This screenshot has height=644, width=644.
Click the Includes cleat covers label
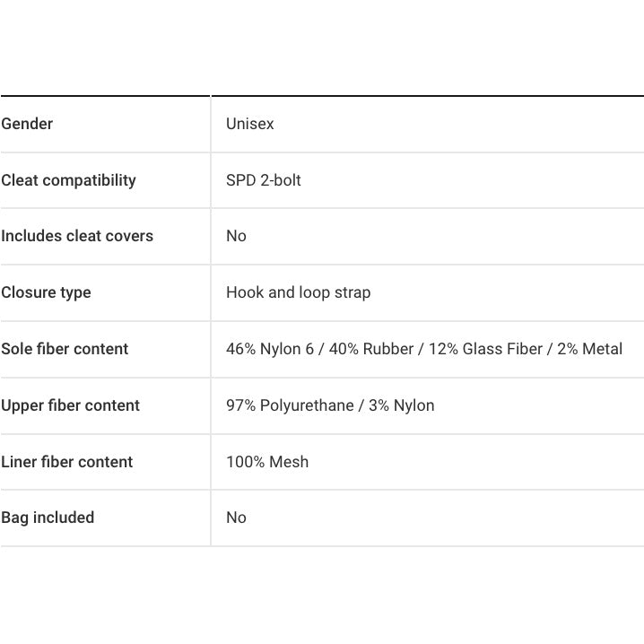click(77, 236)
